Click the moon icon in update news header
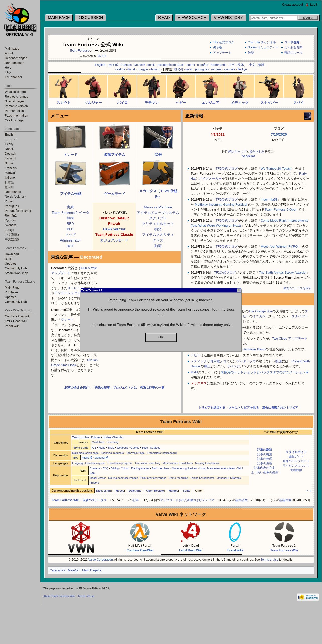322x644 pixels. tap(308, 116)
